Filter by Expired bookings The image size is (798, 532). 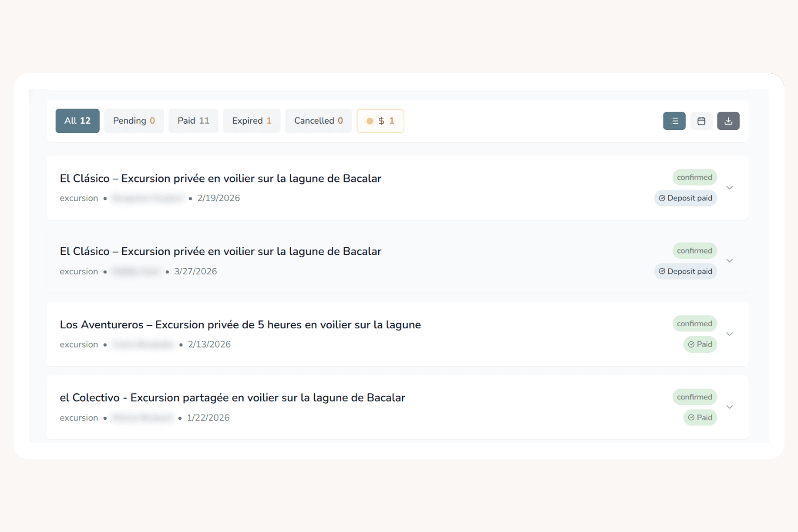[251, 121]
